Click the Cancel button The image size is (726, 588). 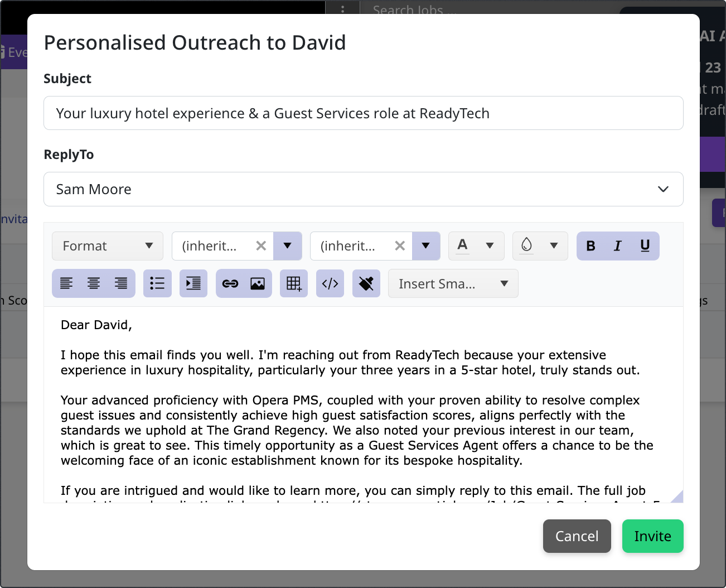[x=577, y=536]
